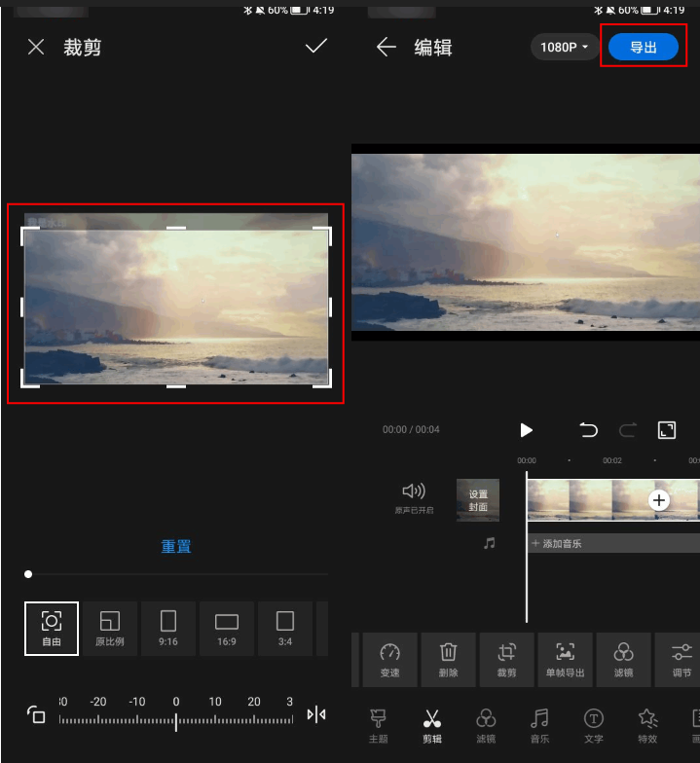Open the 变速 speed tool
The height and width of the screenshot is (763, 700).
390,659
